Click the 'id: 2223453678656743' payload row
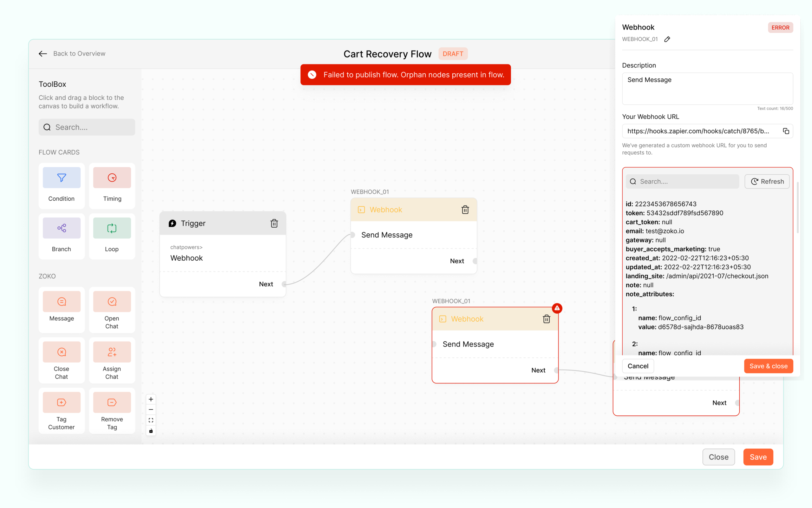 [661, 204]
